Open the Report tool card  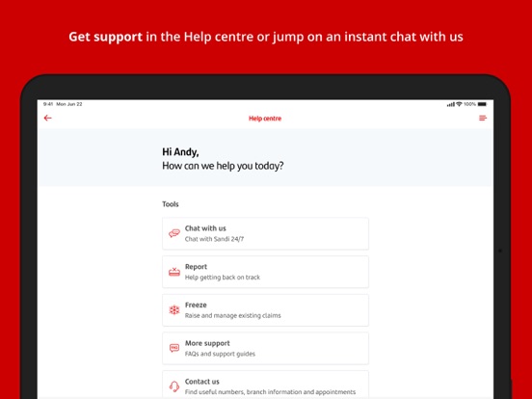[265, 272]
